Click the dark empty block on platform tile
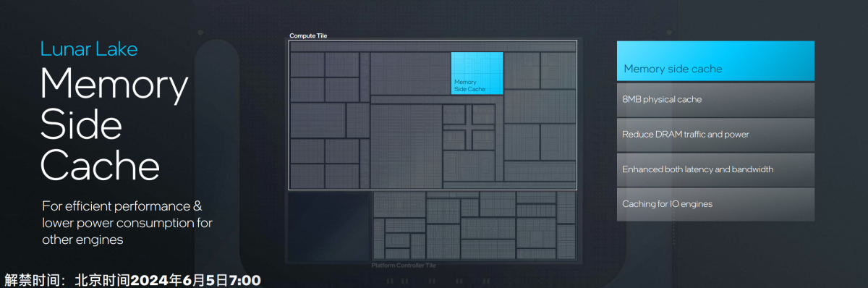868x288 pixels. (330, 226)
